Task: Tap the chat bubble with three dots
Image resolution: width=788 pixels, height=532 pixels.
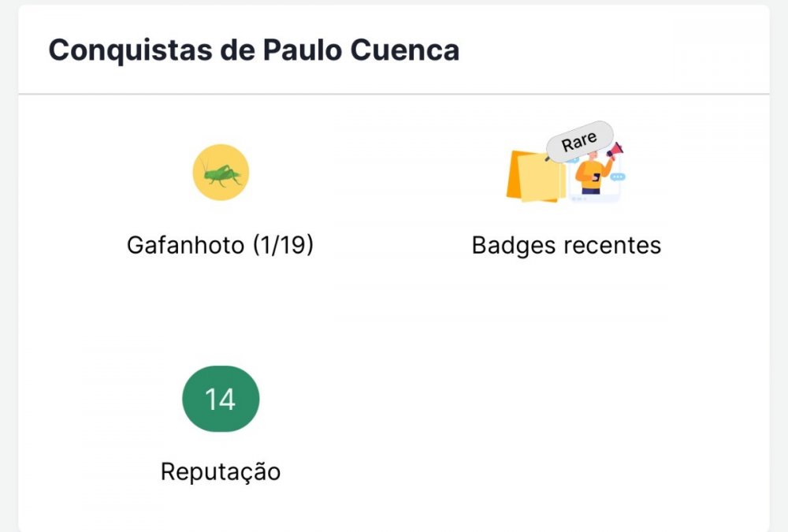Action: point(617,177)
